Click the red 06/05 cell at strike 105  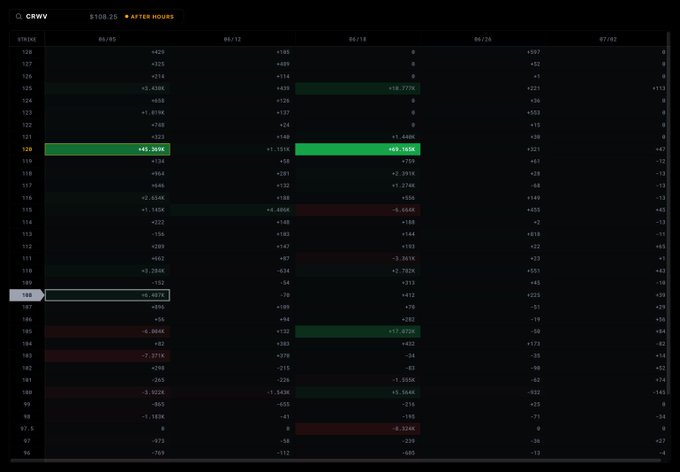108,331
